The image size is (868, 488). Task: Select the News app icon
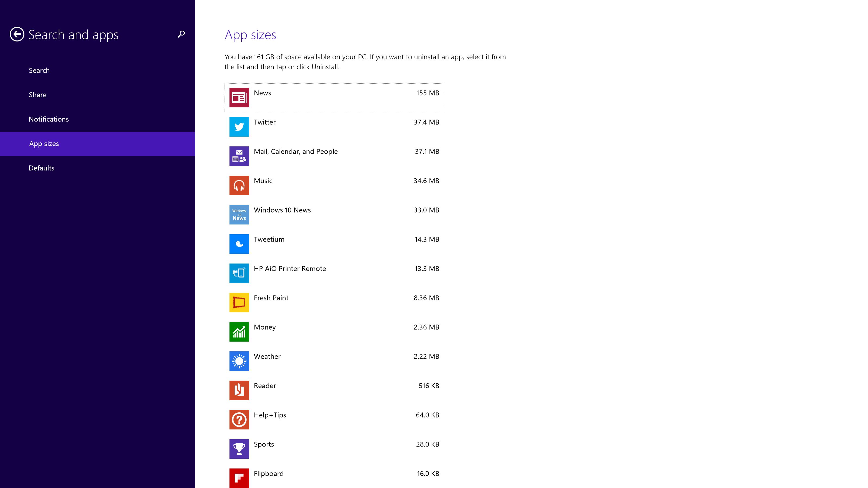[x=238, y=97]
